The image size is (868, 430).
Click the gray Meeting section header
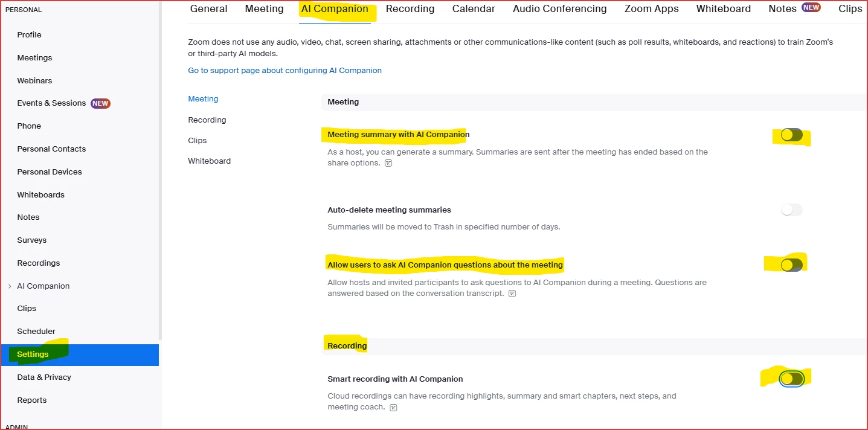(594, 102)
